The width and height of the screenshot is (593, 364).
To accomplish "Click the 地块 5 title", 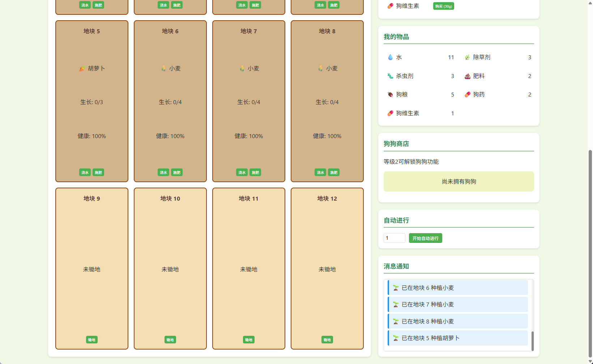I will coord(92,31).
